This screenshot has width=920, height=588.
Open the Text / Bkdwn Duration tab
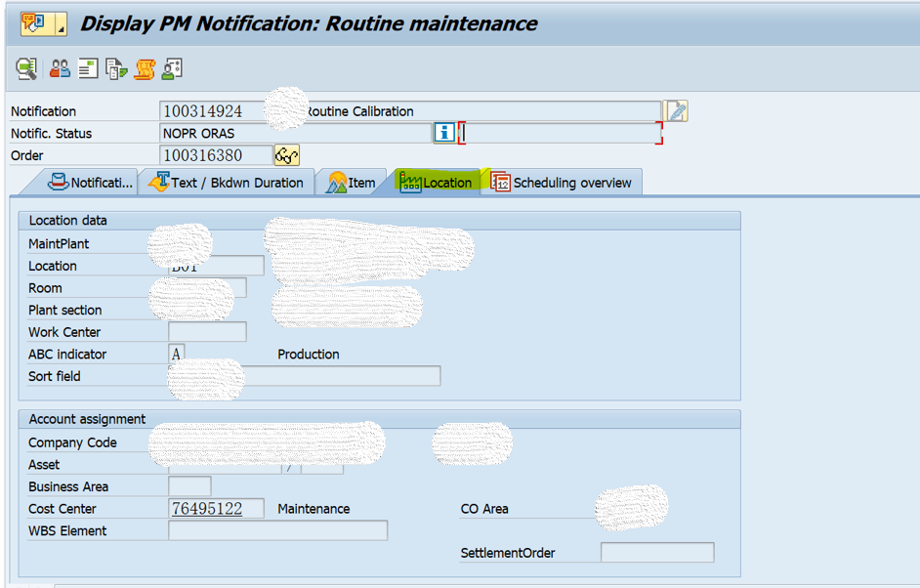click(227, 183)
